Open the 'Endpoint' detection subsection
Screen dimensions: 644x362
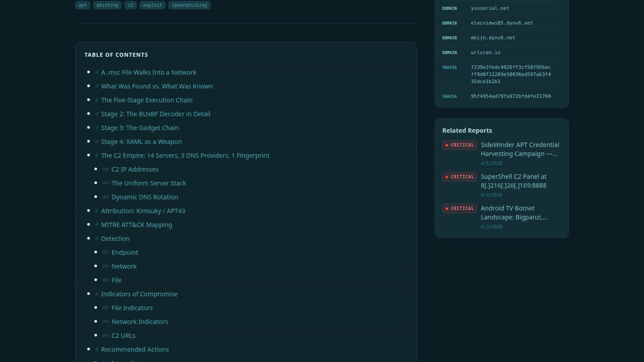click(125, 252)
